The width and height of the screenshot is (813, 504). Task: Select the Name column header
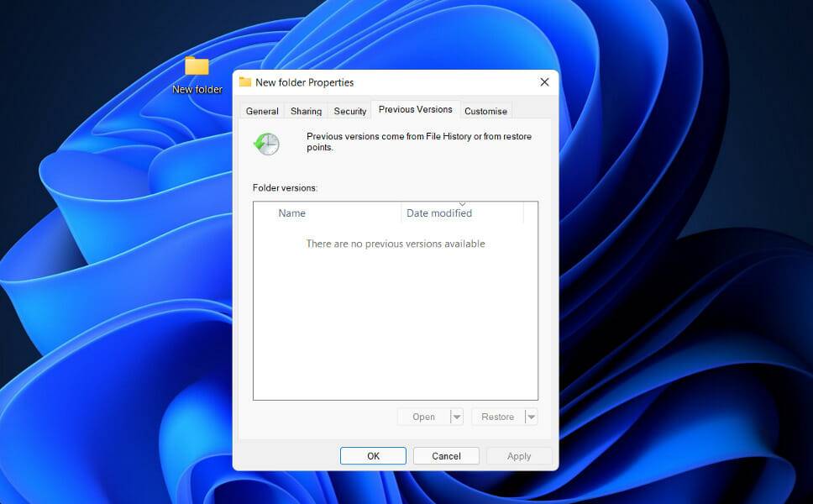pyautogui.click(x=291, y=213)
